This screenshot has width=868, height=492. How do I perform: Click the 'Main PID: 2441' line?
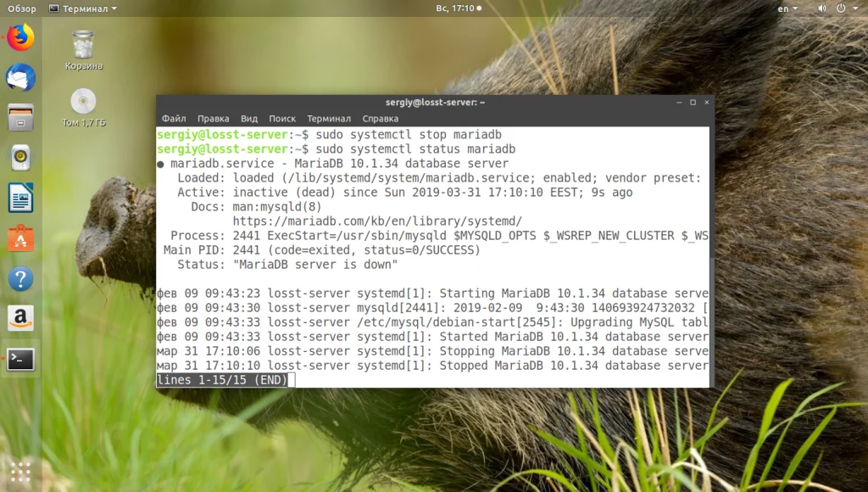pos(321,250)
